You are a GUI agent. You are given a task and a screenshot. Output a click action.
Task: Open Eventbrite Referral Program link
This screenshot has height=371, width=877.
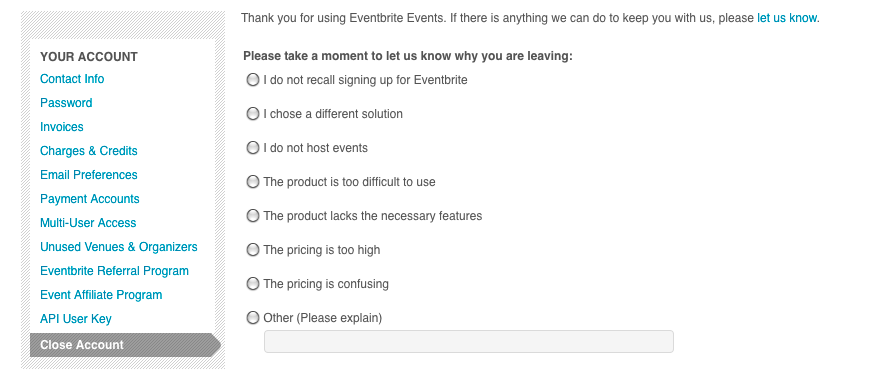[x=114, y=271]
